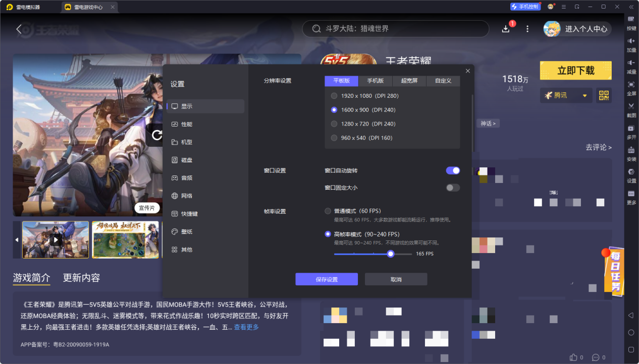639x364 pixels.
Task: Open 设置 from the right sidebar
Action: 631,175
